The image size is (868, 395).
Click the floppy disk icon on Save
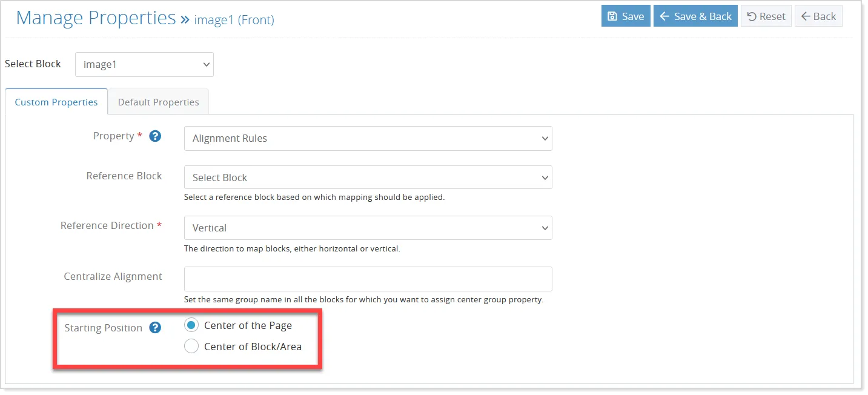pos(612,16)
